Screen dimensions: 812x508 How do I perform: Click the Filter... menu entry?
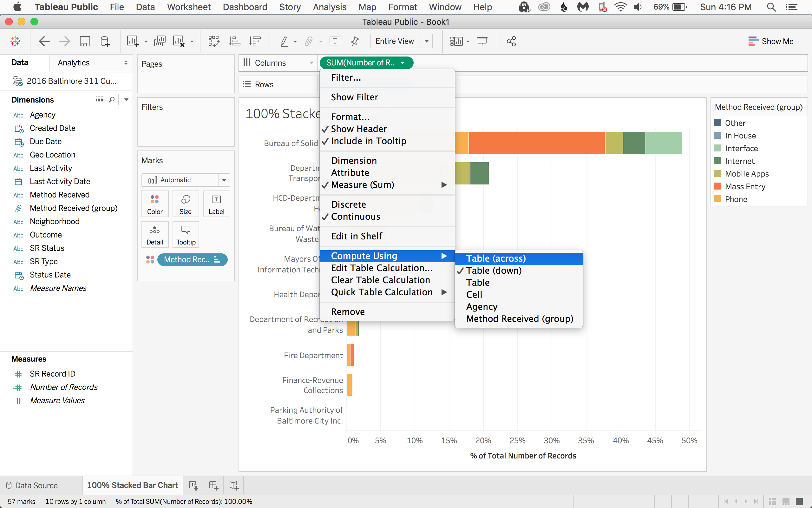[x=387, y=77]
